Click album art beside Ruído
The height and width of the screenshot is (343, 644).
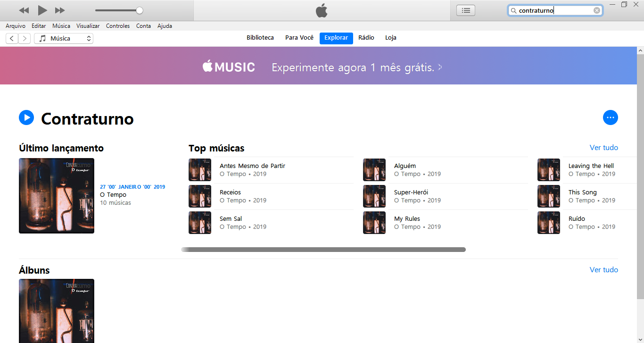pos(549,223)
